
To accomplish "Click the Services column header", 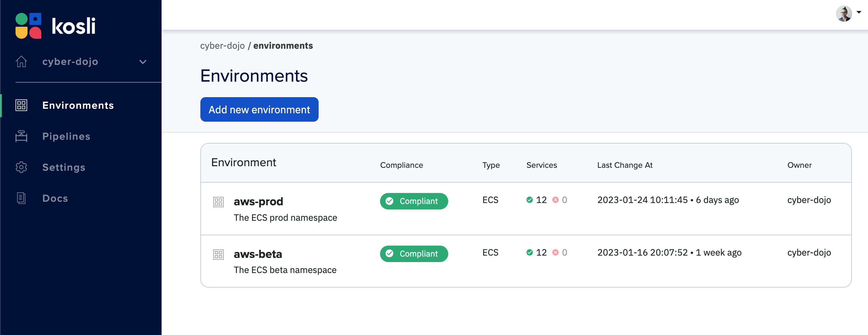I will tap(542, 165).
